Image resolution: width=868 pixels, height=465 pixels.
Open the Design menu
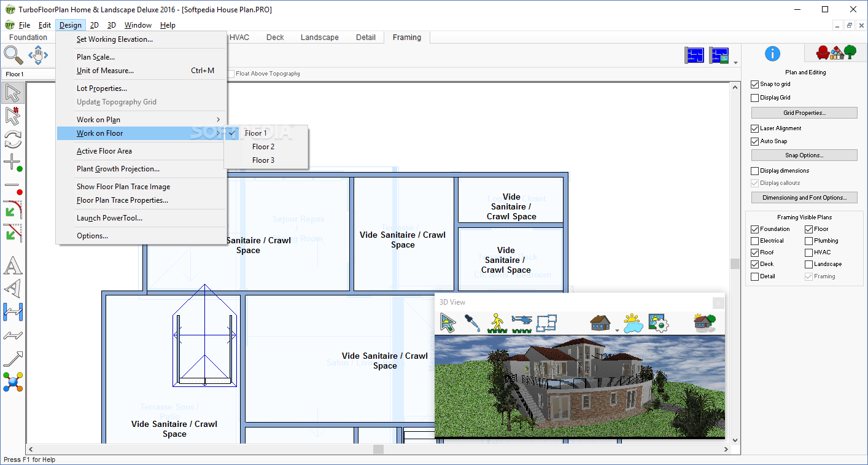click(70, 25)
